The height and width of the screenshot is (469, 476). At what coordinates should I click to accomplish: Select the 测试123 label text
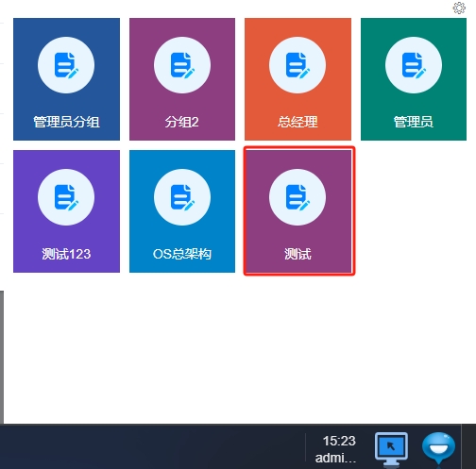point(66,254)
